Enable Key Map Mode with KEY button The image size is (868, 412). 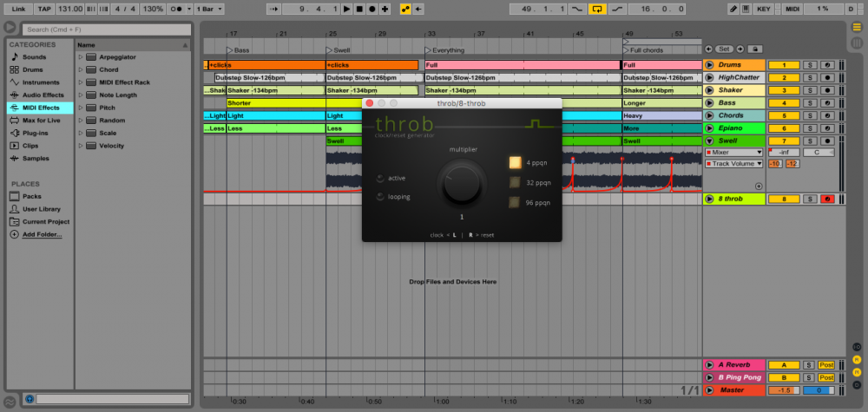(x=763, y=9)
